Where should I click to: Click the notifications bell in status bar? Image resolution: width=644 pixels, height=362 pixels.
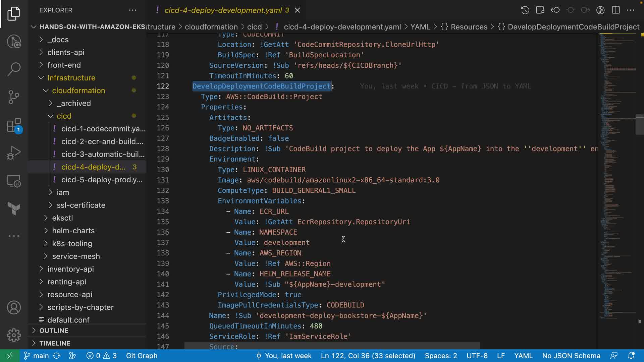[x=631, y=356]
